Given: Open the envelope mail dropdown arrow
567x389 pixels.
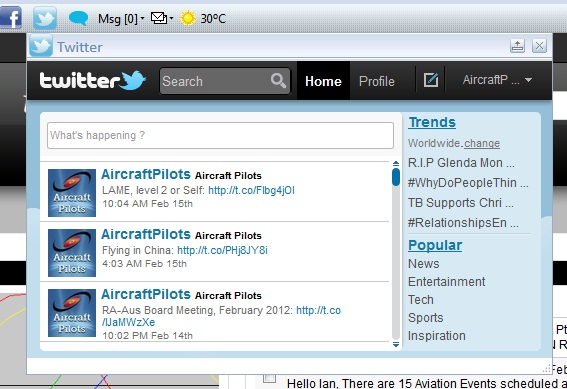Looking at the screenshot, I should coord(171,18).
